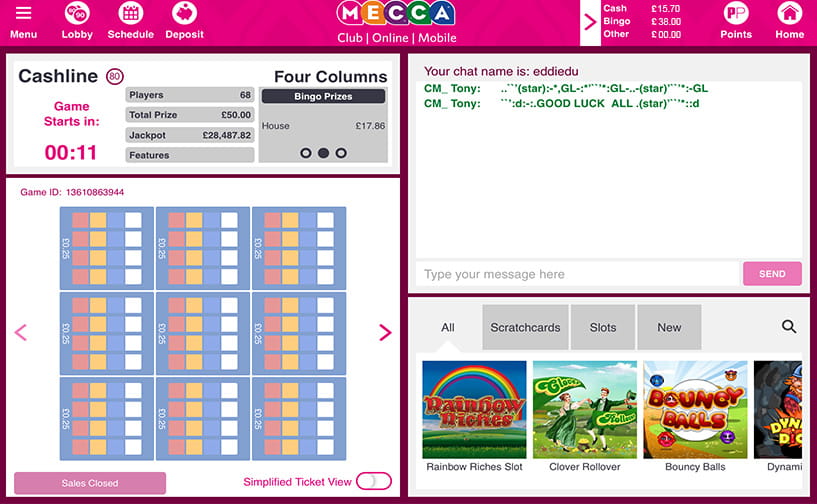The height and width of the screenshot is (504, 817).
Task: Select first Bingo Prizes page dot
Action: coord(306,153)
